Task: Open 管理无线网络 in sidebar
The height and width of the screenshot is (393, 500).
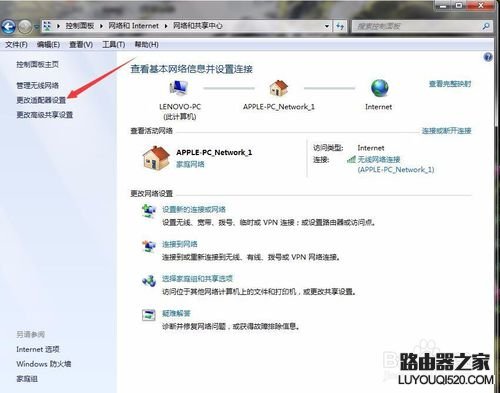Action: pyautogui.click(x=37, y=85)
